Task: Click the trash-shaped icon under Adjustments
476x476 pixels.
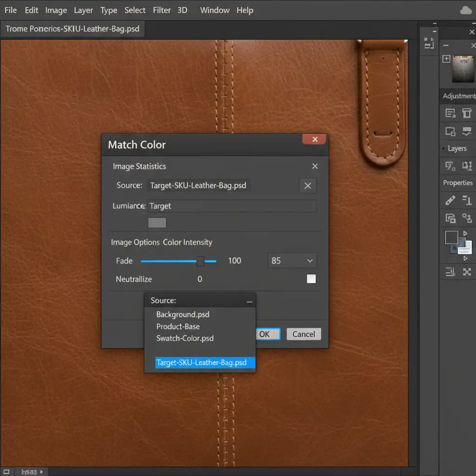Action: pyautogui.click(x=467, y=113)
